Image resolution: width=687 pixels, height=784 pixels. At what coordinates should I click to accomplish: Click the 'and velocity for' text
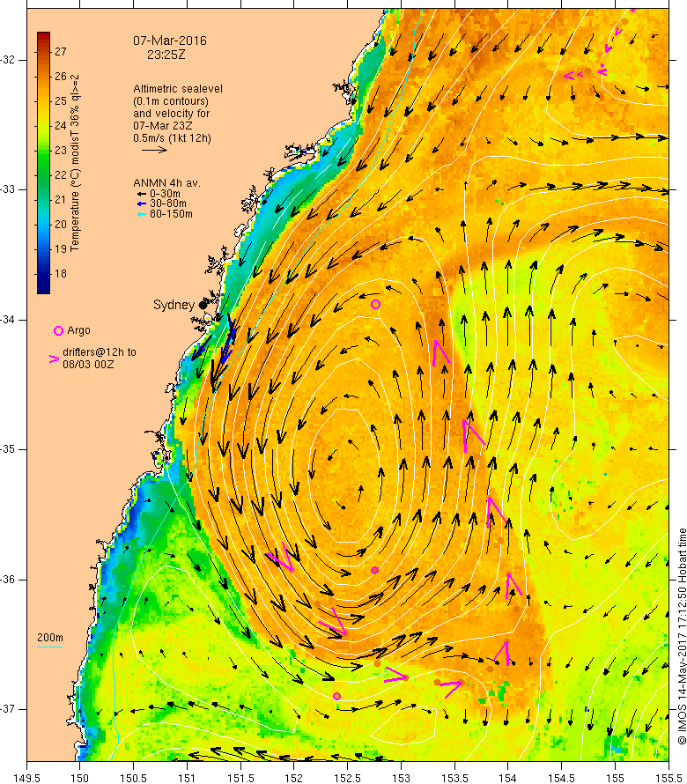[171, 114]
